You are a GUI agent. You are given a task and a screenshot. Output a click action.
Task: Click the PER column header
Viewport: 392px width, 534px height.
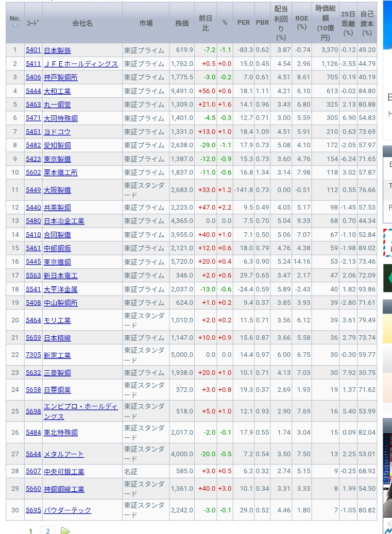click(243, 23)
